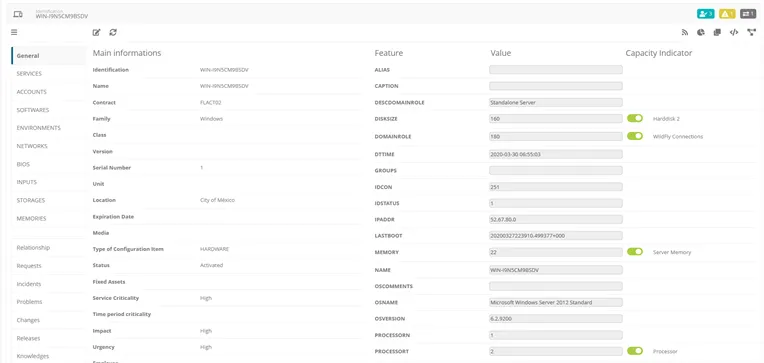Viewport: 764px width, 363px height.
Task: Click the copy/duplicate icon
Action: point(717,33)
